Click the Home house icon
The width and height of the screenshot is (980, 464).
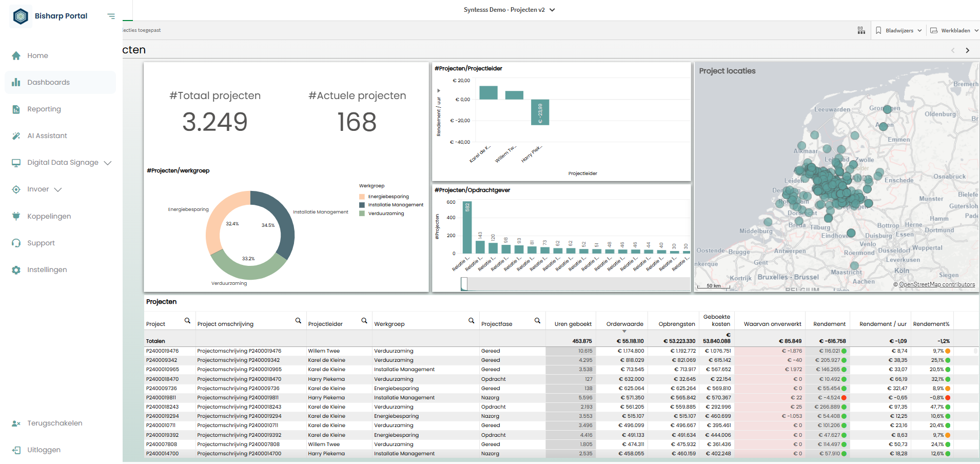point(16,55)
